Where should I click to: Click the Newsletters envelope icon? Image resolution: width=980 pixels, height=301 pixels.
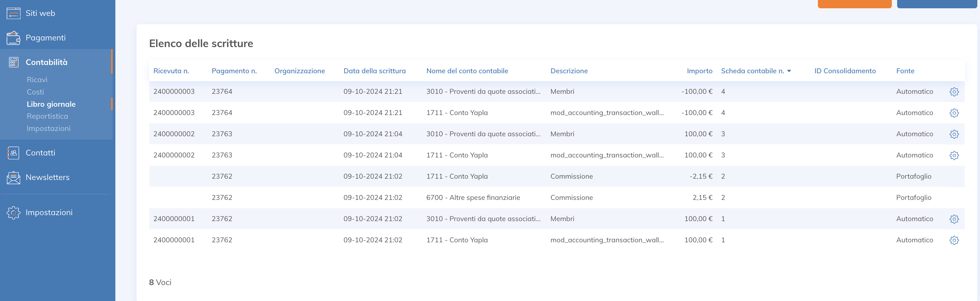pos(13,177)
